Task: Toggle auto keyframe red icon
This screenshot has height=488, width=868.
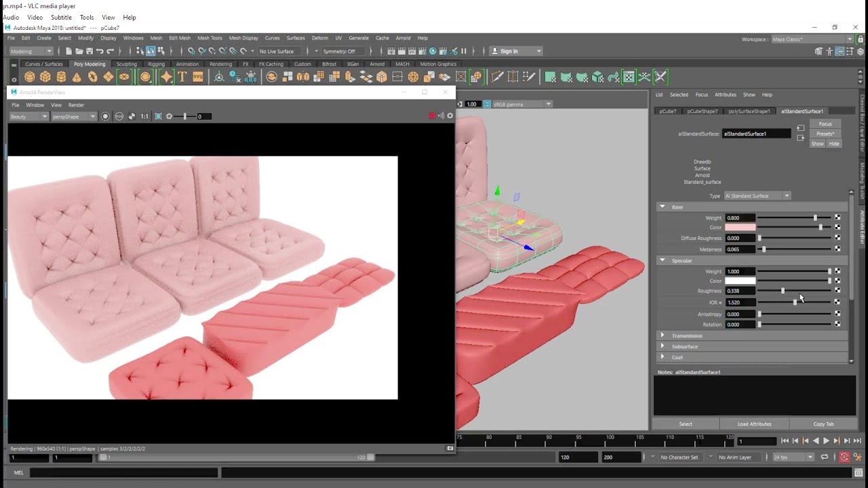Action: (x=844, y=457)
